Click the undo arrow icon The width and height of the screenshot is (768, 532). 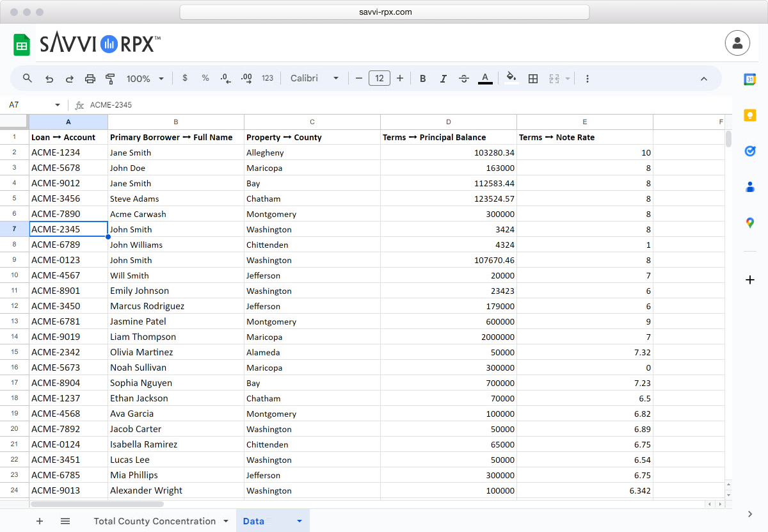tap(49, 79)
